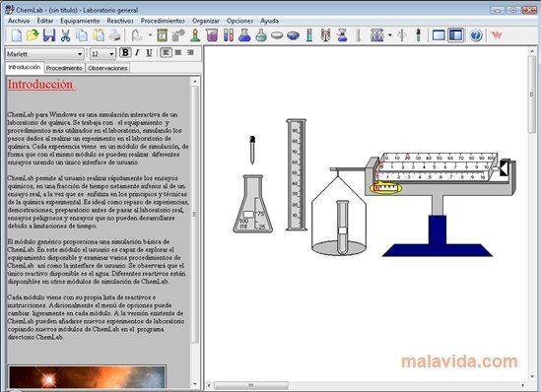Toggle italic formatting
This screenshot has width=541, height=392.
(137, 53)
